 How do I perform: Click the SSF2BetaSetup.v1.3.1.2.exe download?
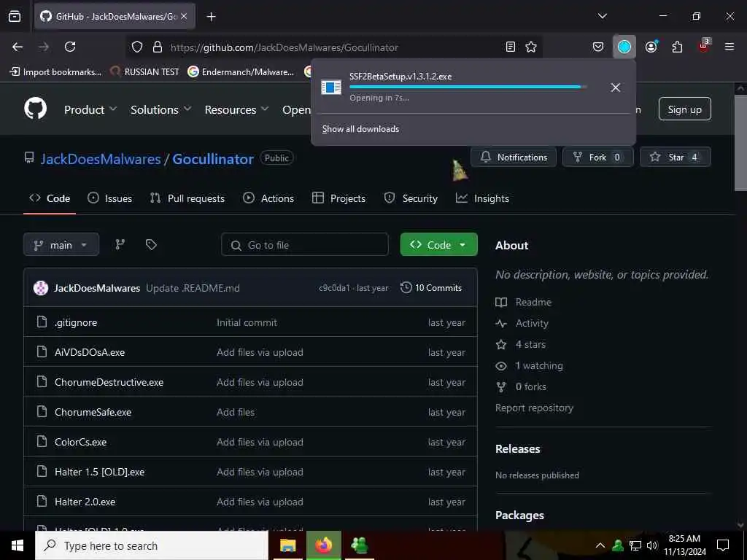tap(400, 76)
